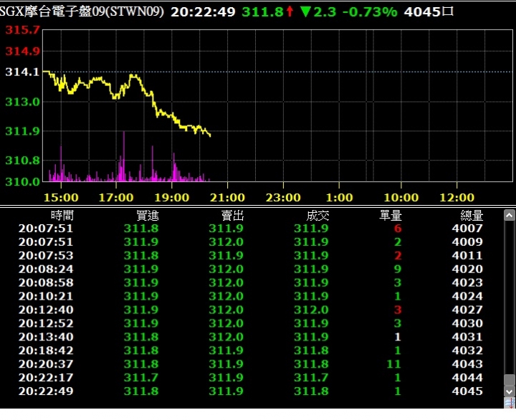516x420 pixels.
Task: Click the trade price 311.7 cell
Action: [x=311, y=378]
